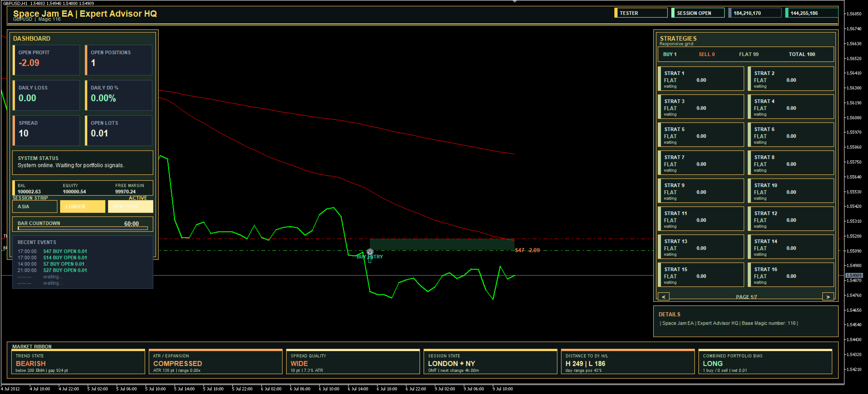Select the STRAT 6 strategy card

[791, 135]
